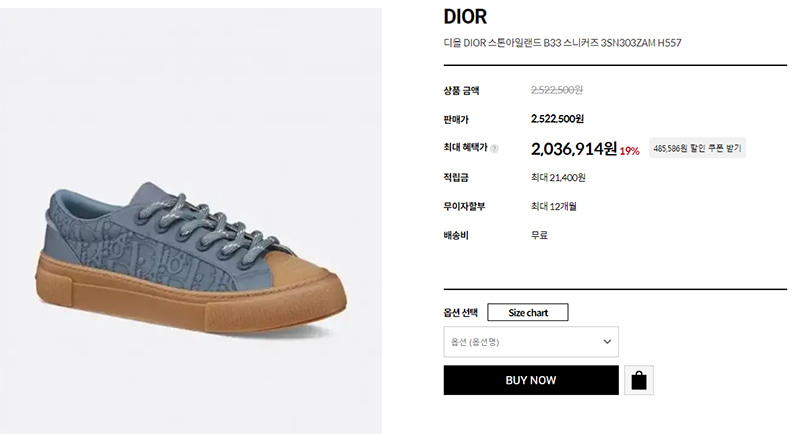
Task: Click the 최대 12개월 installment text
Action: click(x=554, y=207)
